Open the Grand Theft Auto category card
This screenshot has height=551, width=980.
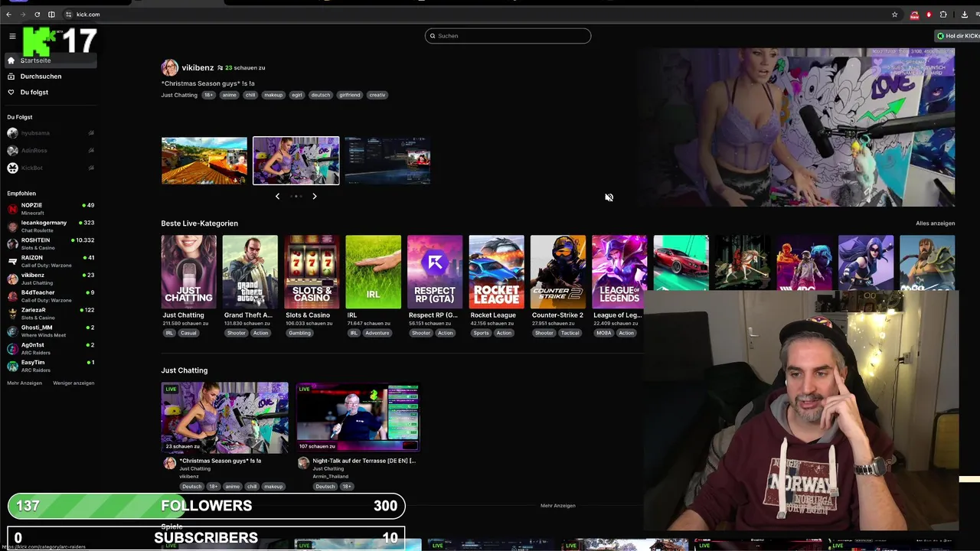pos(250,272)
